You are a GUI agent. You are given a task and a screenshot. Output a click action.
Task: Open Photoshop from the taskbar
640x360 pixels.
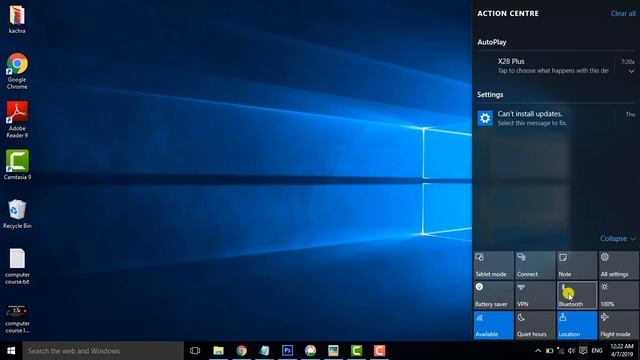287,351
